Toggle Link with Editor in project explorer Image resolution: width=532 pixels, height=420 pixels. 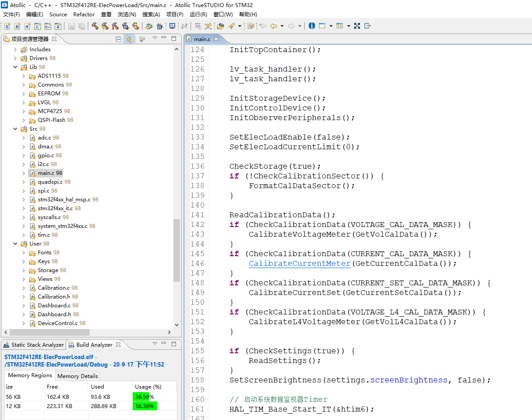(128, 39)
